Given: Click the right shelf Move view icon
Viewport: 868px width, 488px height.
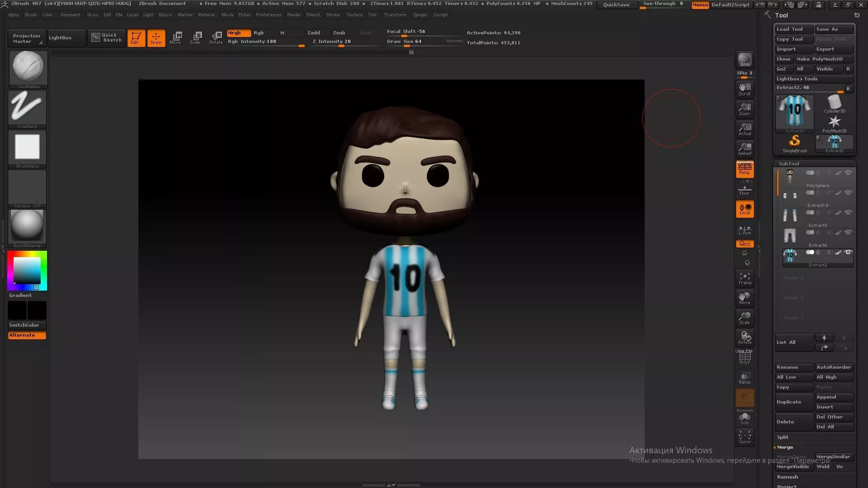Looking at the screenshot, I should [745, 298].
